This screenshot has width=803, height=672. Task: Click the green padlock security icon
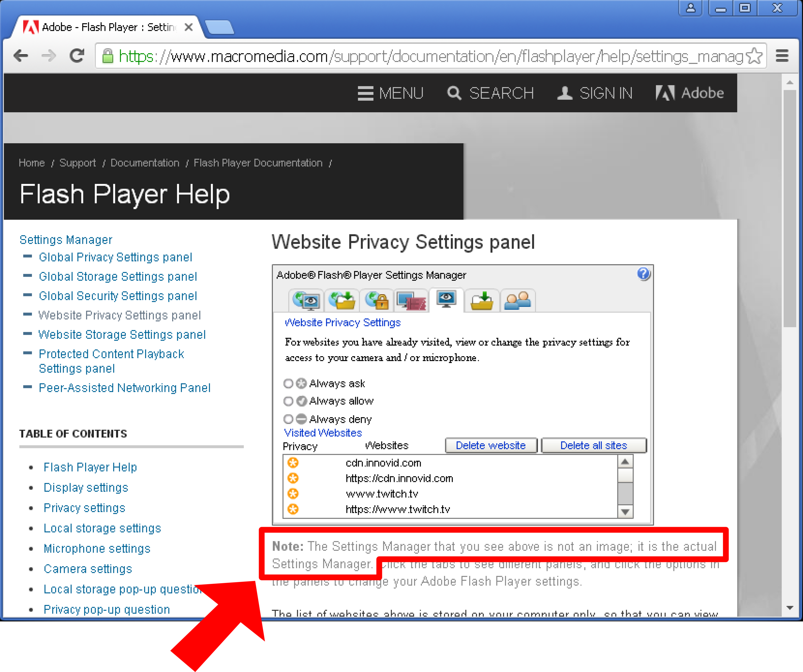click(x=108, y=56)
